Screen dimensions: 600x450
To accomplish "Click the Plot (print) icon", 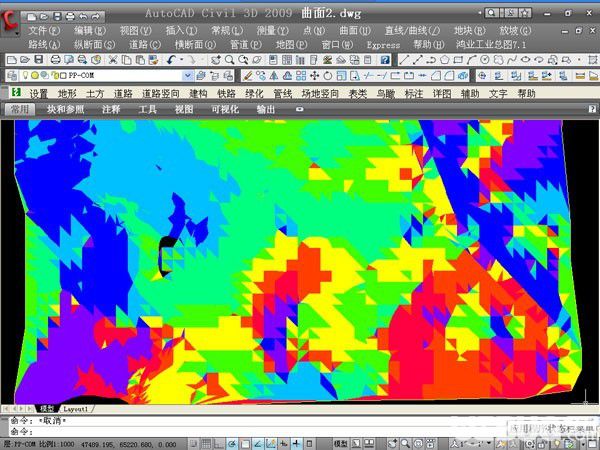I will point(55,60).
